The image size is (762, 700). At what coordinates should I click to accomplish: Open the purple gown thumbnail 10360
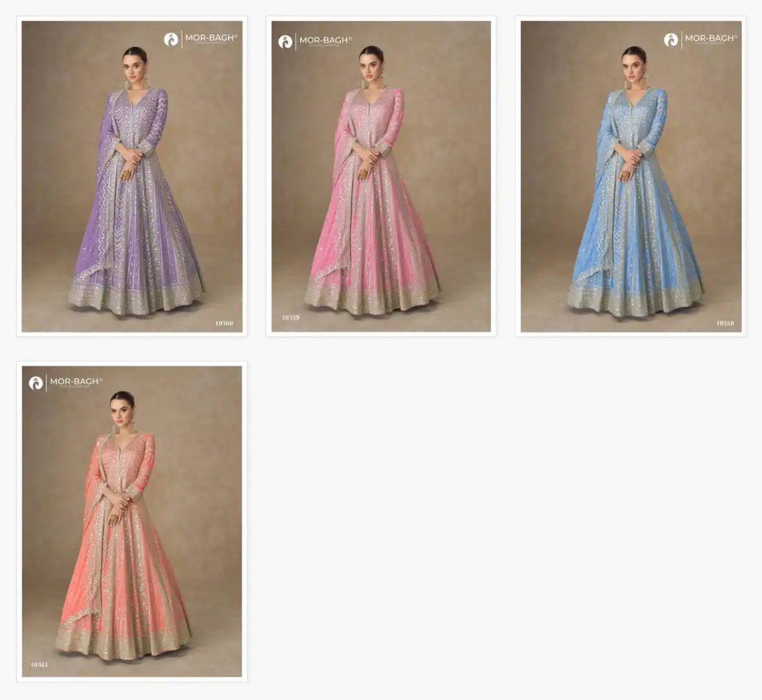pyautogui.click(x=132, y=176)
